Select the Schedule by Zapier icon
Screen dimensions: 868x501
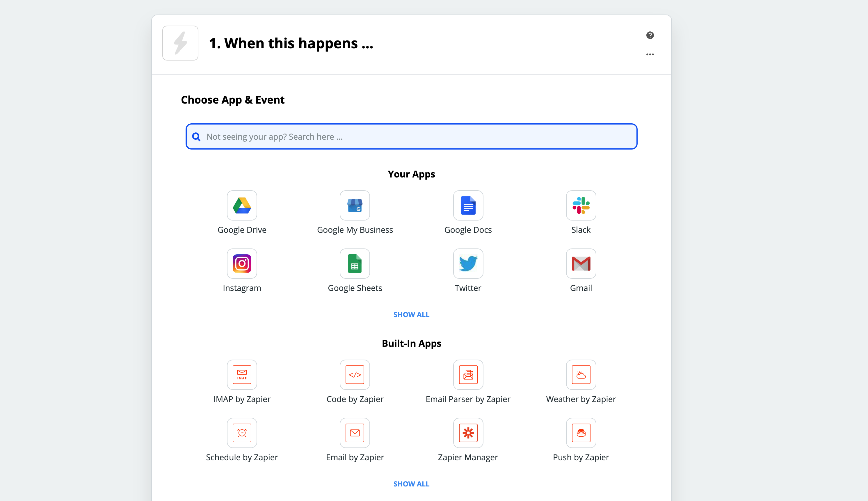(242, 433)
